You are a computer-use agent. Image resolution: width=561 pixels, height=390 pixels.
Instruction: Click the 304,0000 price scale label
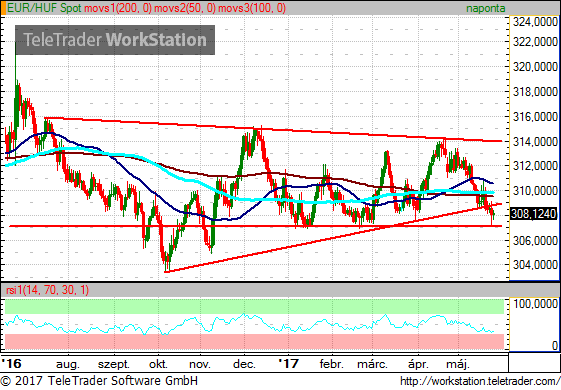click(x=535, y=265)
